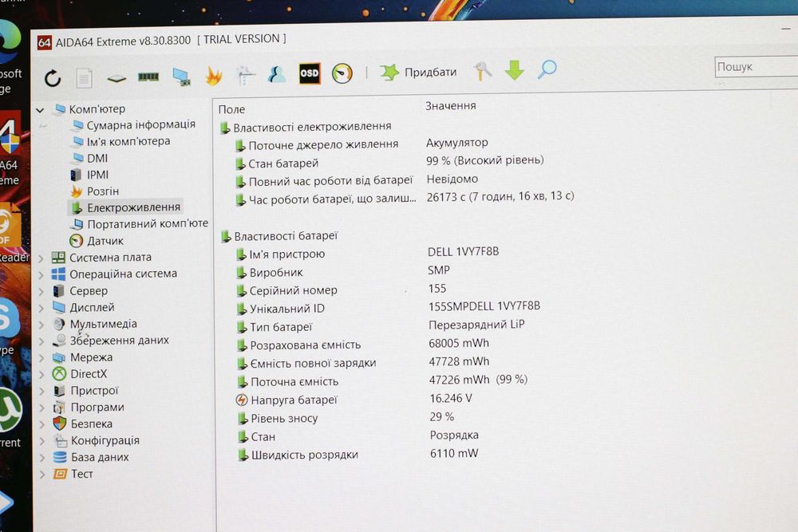This screenshot has height=532, width=798.
Task: Click the DELL 1VY7F8B device name value
Action: [x=463, y=252]
